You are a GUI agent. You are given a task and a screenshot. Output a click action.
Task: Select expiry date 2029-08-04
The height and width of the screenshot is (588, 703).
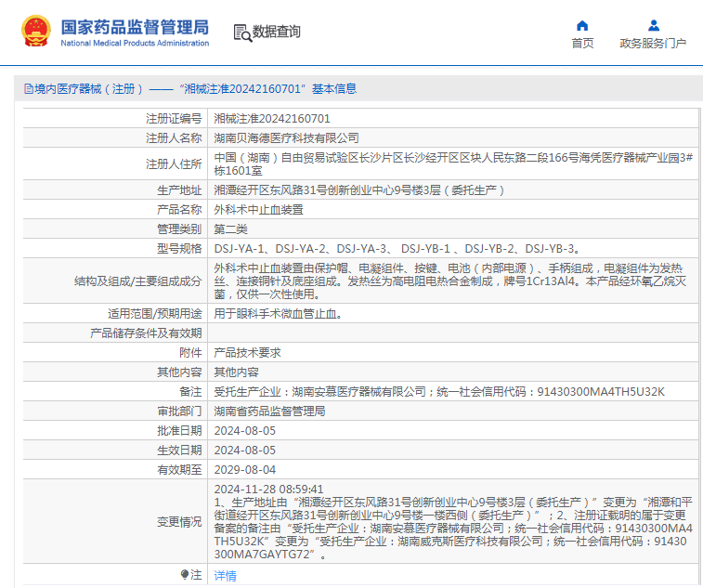(245, 470)
